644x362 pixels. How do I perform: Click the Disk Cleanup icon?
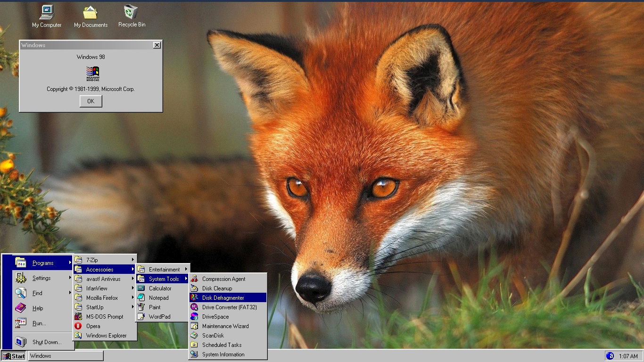(194, 288)
